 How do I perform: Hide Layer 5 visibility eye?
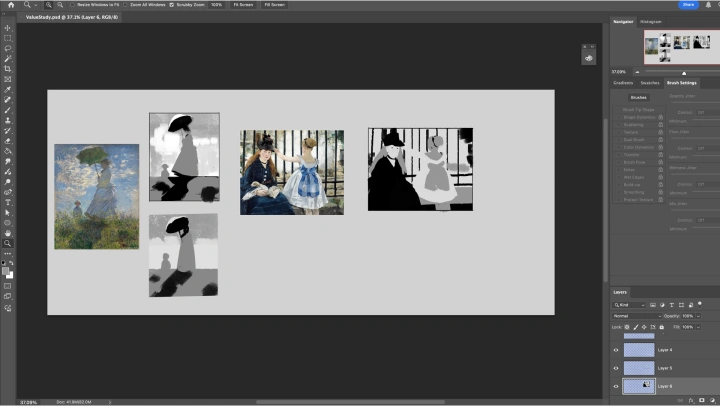[616, 368]
